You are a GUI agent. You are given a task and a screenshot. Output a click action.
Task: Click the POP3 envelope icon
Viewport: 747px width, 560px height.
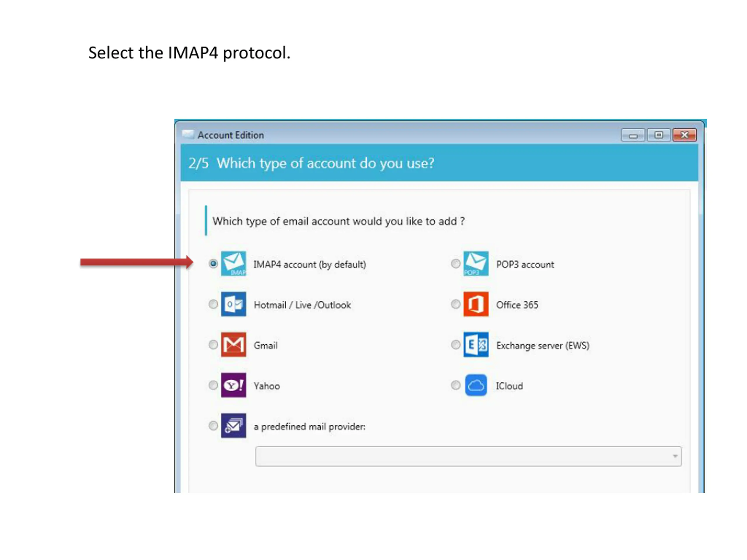476,264
